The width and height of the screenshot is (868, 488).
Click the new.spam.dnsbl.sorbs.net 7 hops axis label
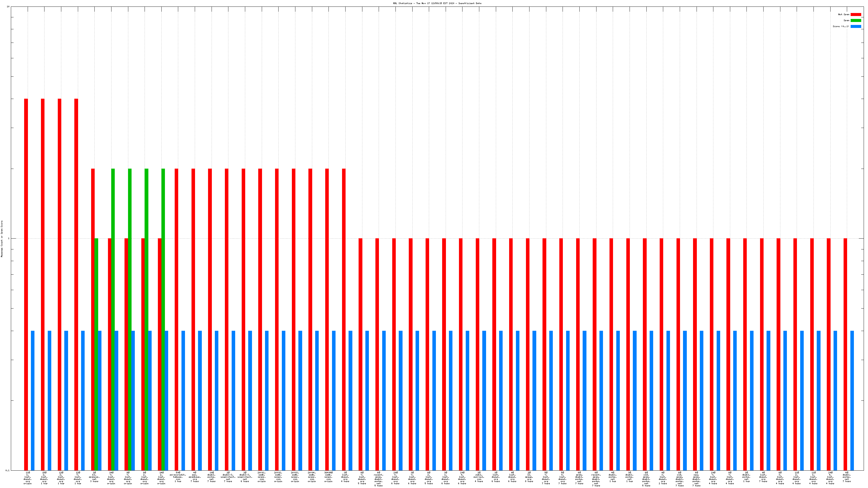click(696, 479)
